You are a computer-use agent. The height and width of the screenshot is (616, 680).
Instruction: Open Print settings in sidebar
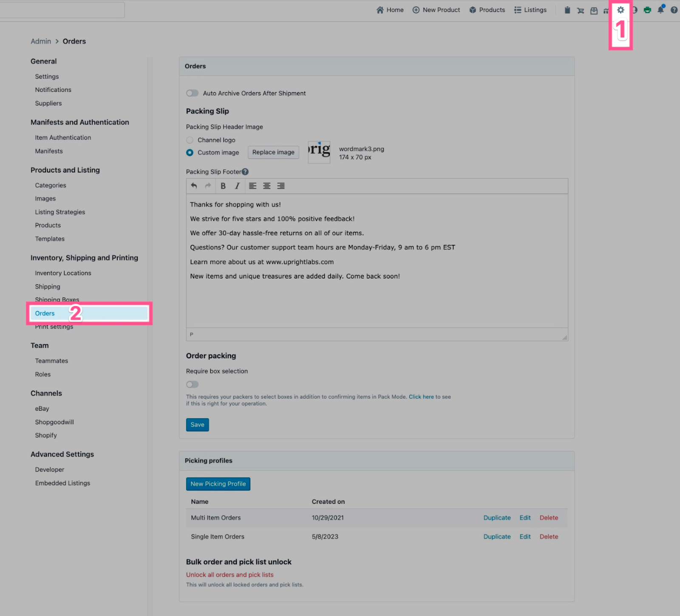pos(54,327)
